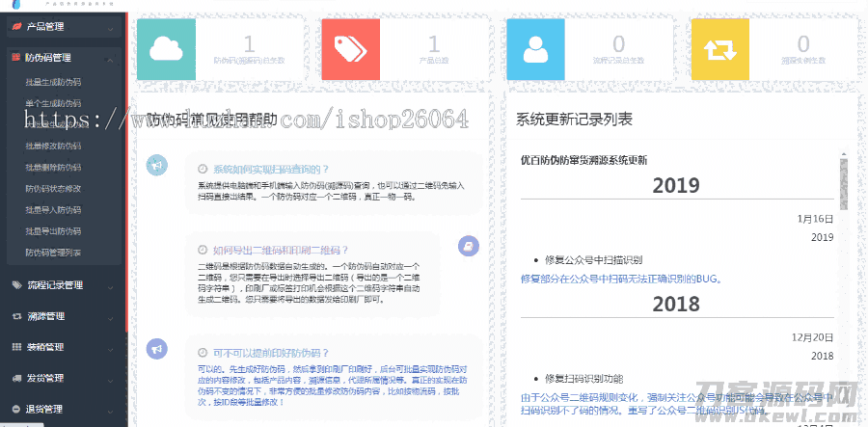Select the 溯源管理 menu label
This screenshot has height=427, width=868.
pos(46,316)
